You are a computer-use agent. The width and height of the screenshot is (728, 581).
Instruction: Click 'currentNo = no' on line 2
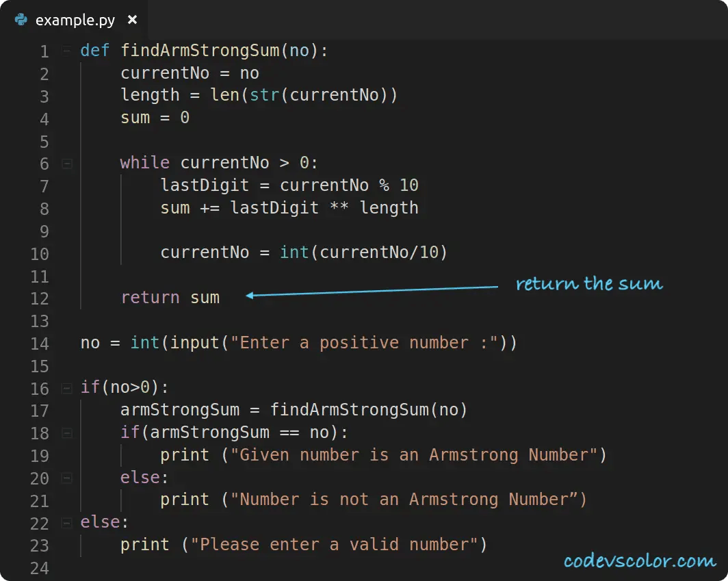coord(190,73)
